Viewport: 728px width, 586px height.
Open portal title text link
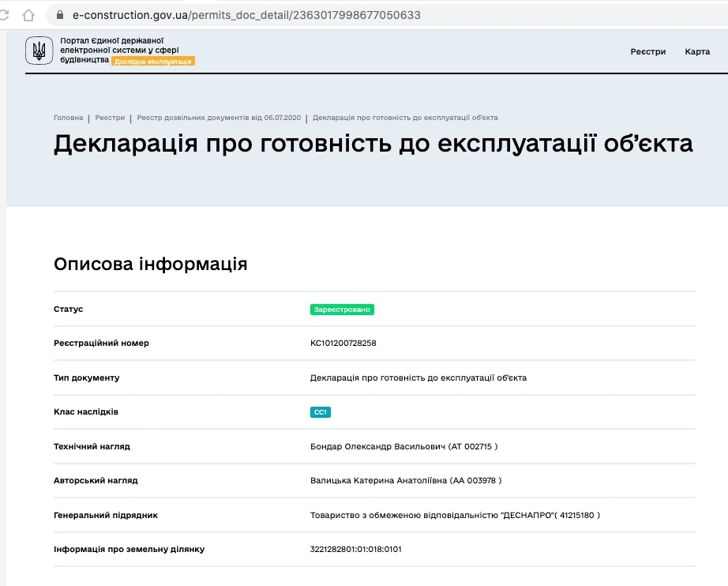(119, 50)
